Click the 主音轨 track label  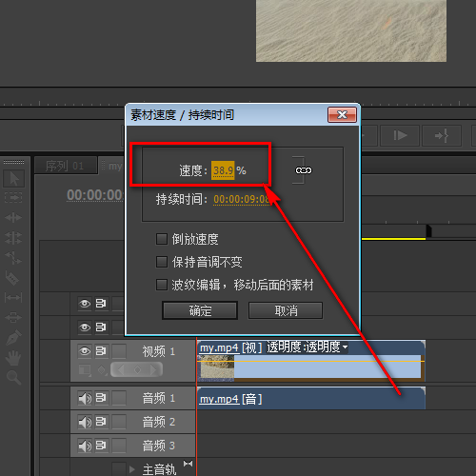click(x=159, y=469)
